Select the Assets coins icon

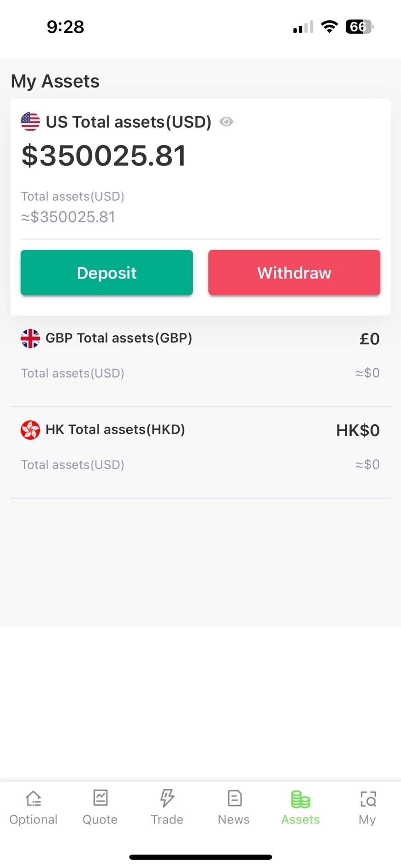(x=301, y=799)
